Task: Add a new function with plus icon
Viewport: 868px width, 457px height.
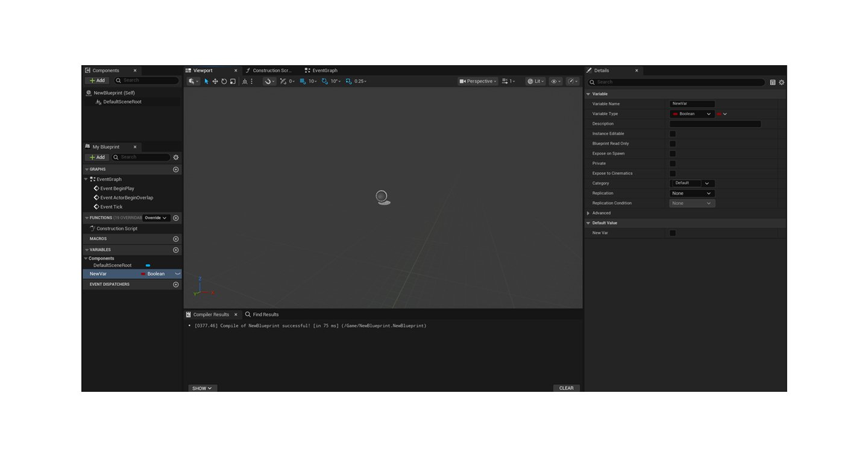Action: (x=176, y=218)
